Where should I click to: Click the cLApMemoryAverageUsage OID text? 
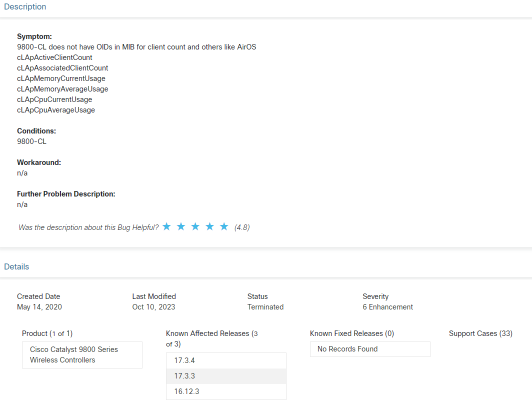[62, 89]
